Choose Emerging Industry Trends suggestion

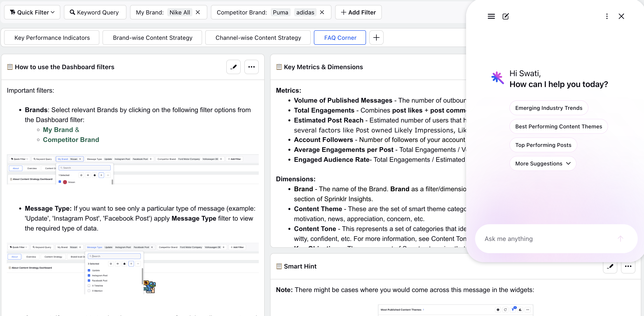(548, 108)
